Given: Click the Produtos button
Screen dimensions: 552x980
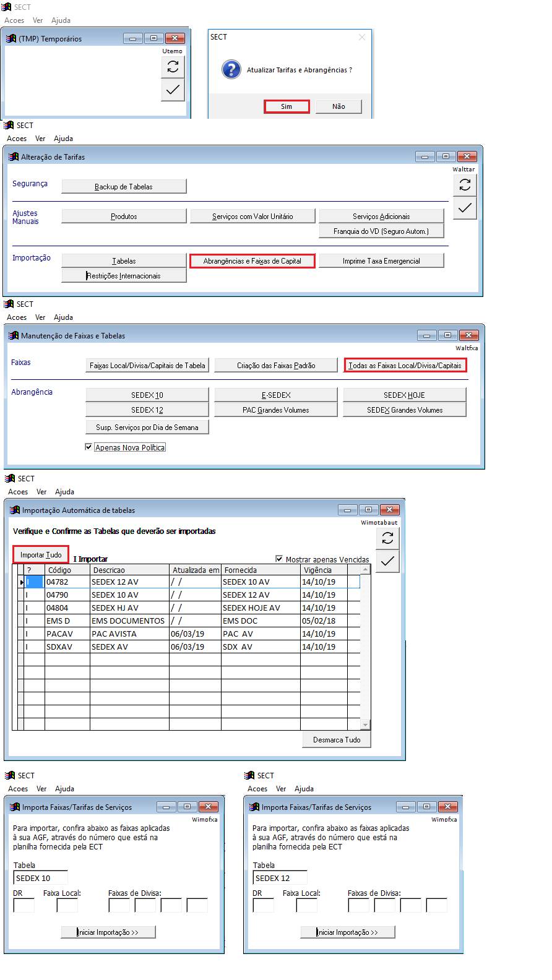Looking at the screenshot, I should 124,216.
